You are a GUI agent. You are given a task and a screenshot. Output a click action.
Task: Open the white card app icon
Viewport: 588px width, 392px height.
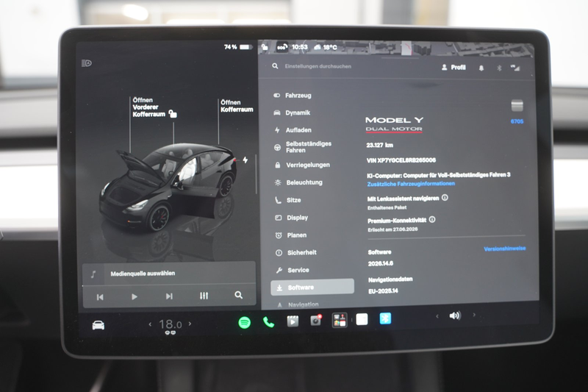(362, 319)
